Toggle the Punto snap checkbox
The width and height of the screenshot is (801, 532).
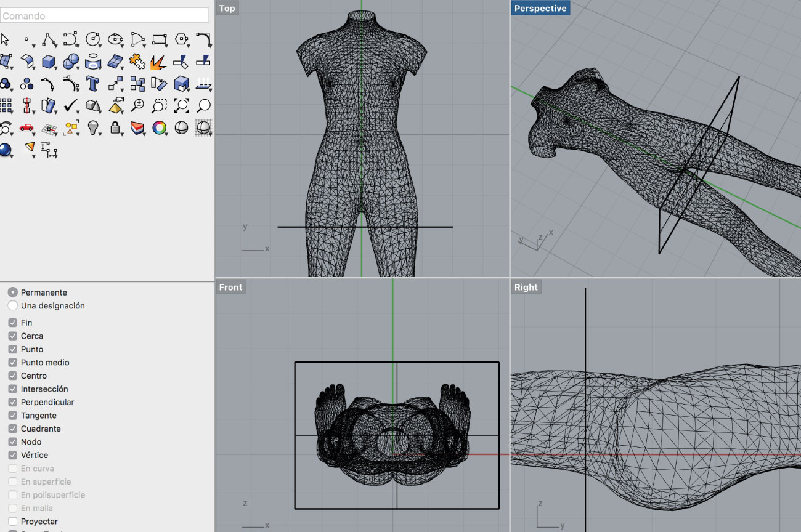13,349
